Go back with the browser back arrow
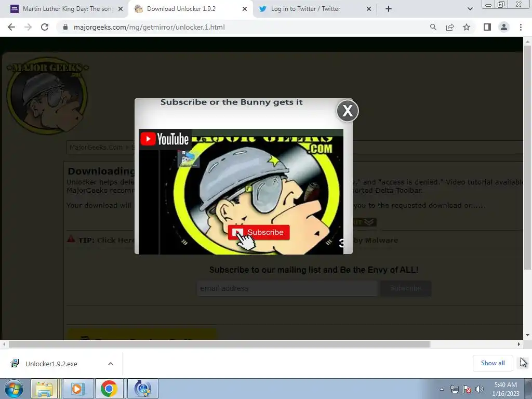532x399 pixels. pos(11,27)
